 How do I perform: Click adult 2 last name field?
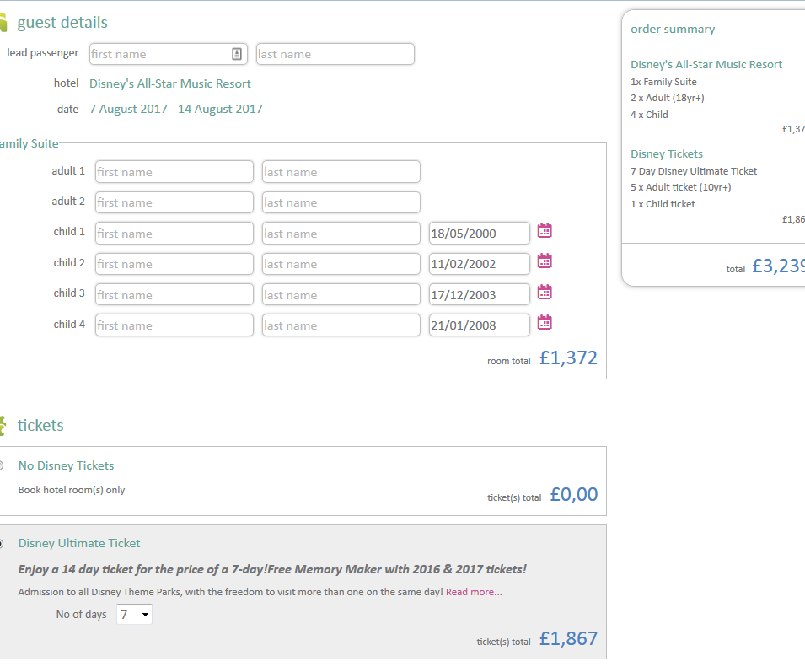point(341,202)
